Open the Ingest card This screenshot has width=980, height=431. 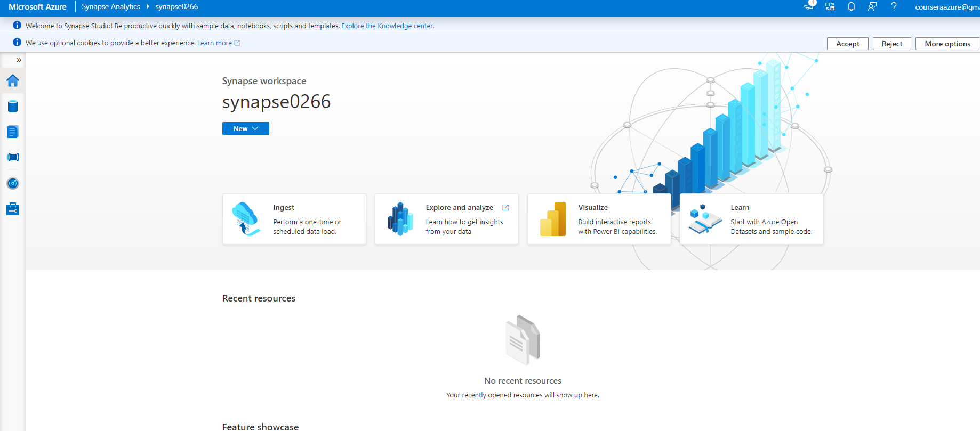(294, 219)
